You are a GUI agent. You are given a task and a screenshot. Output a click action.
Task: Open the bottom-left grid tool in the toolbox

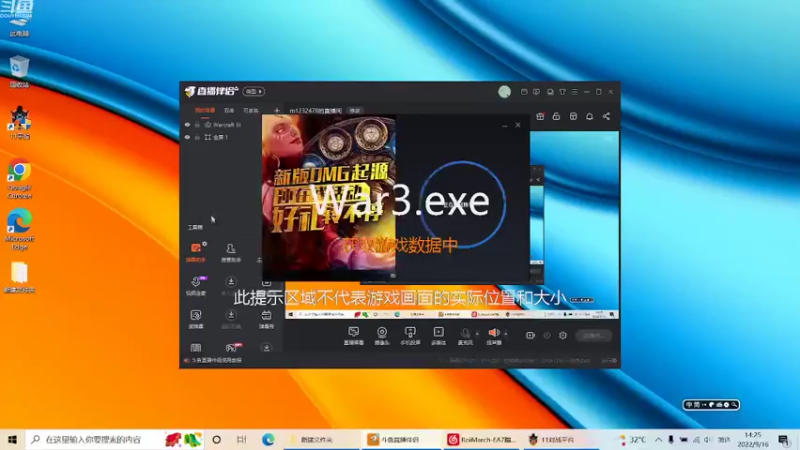click(x=196, y=348)
